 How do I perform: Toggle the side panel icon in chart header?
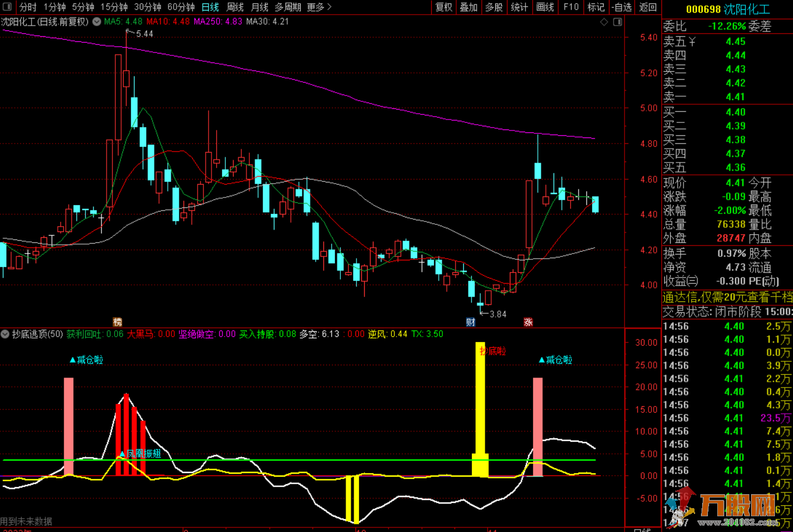coord(618,22)
